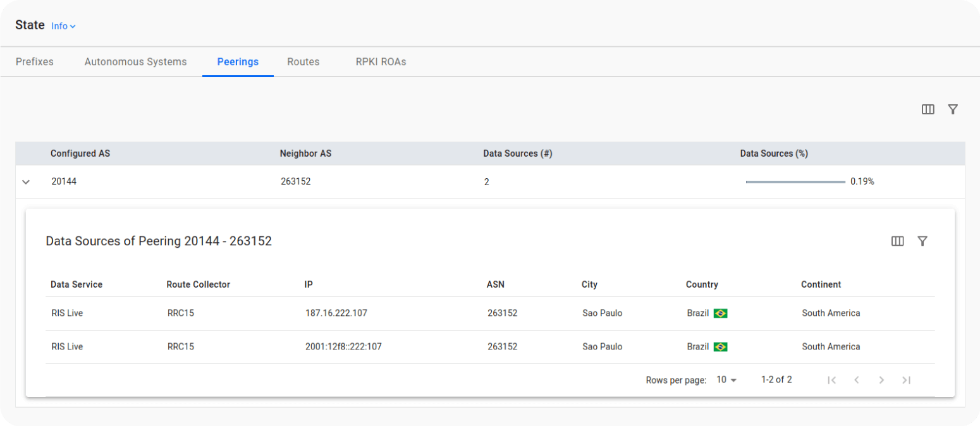Sort by Configured AS column header
The height and width of the screenshot is (426, 980).
80,154
